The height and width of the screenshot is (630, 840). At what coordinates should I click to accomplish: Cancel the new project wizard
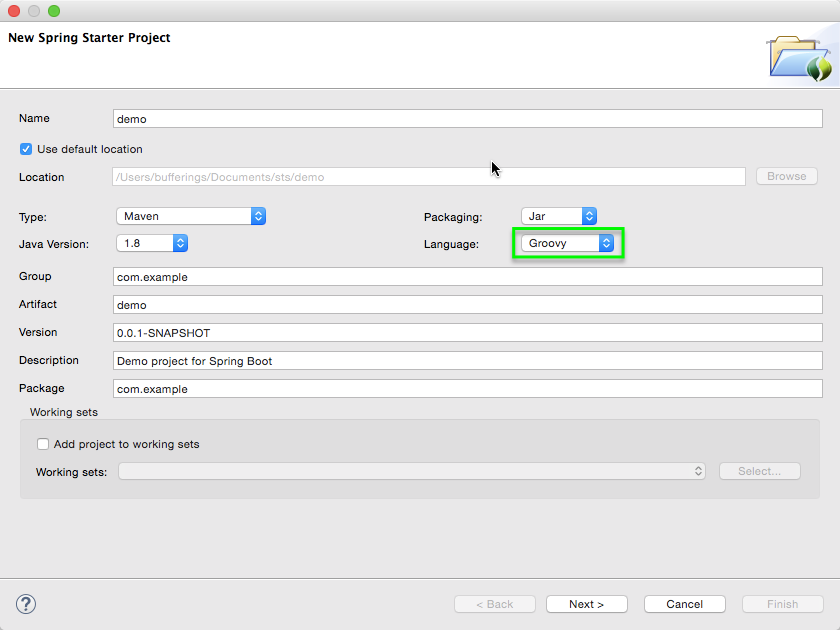[x=684, y=604]
